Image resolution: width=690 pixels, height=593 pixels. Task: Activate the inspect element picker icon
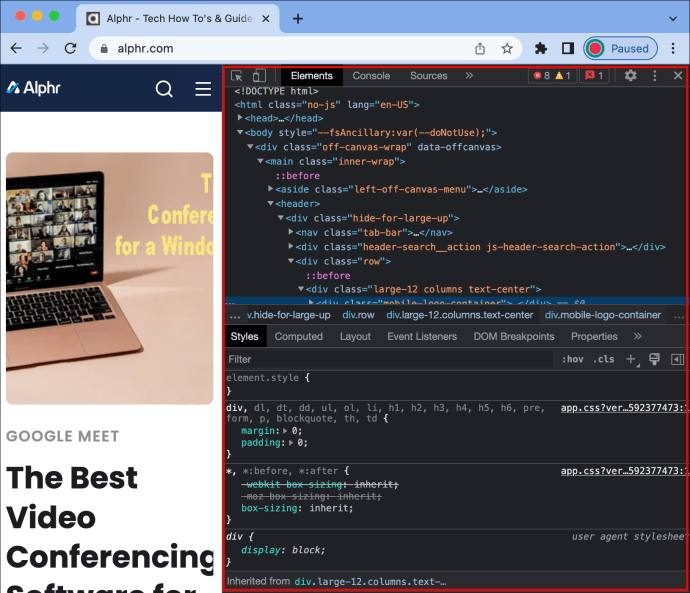(x=237, y=76)
